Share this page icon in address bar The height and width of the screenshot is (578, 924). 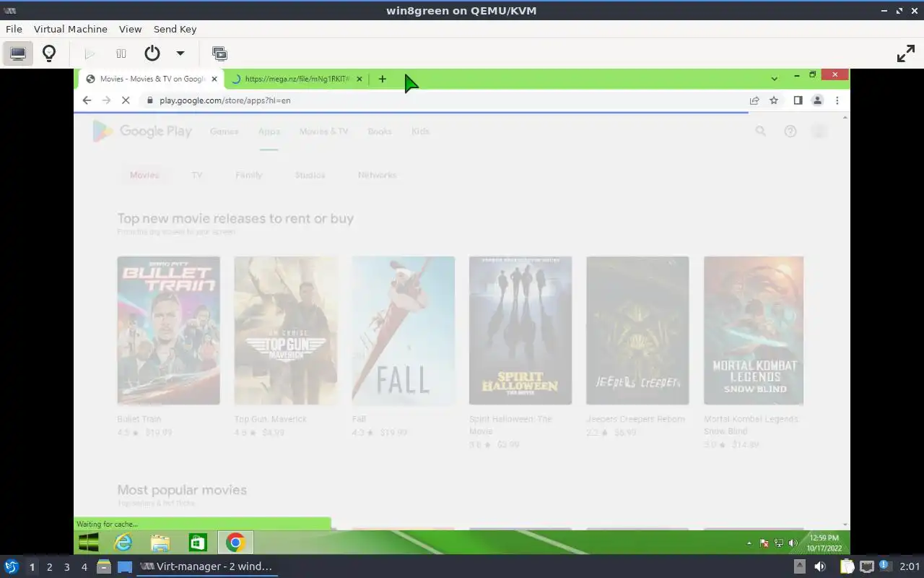754,100
